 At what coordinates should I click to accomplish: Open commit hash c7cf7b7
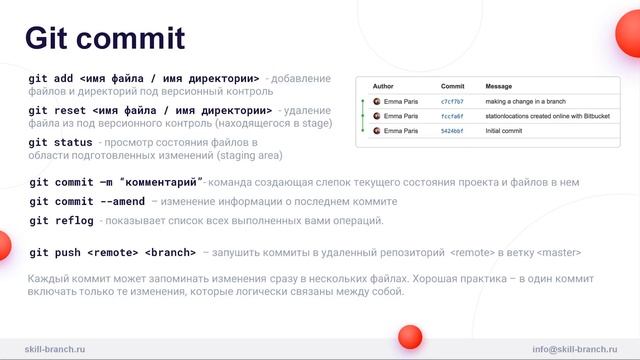(452, 102)
